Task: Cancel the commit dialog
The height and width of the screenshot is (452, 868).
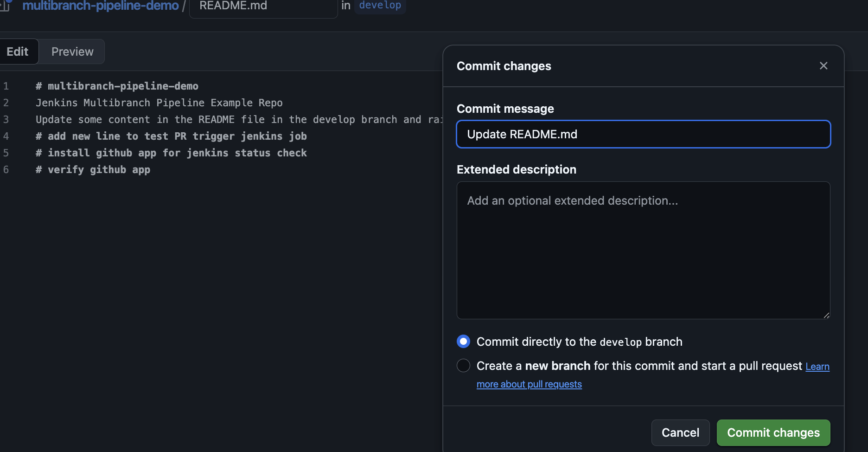Action: point(680,433)
